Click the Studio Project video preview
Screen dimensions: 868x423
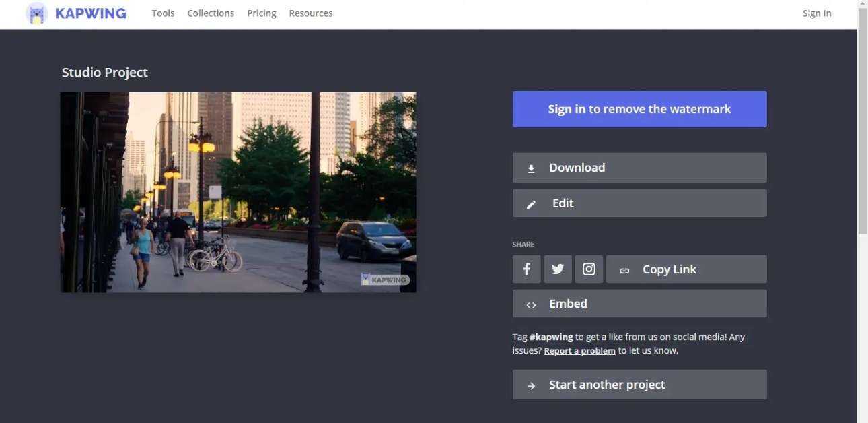point(238,192)
